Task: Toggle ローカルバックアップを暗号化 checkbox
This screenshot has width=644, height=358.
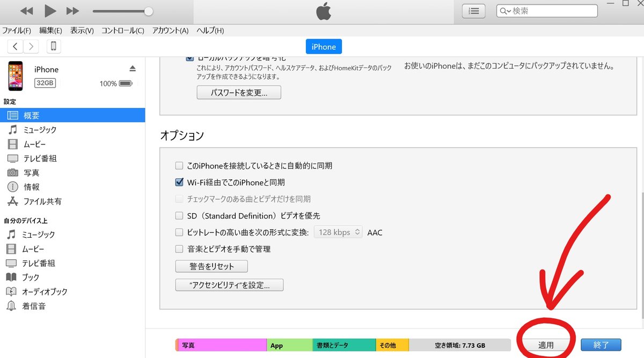Action: click(x=190, y=58)
